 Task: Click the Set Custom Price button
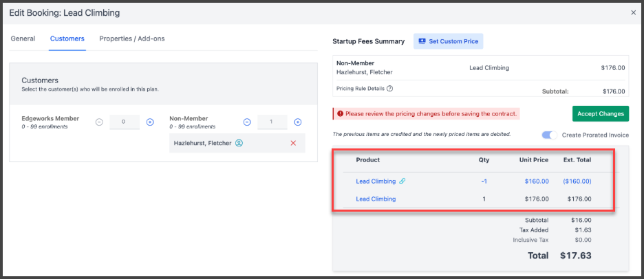(448, 41)
